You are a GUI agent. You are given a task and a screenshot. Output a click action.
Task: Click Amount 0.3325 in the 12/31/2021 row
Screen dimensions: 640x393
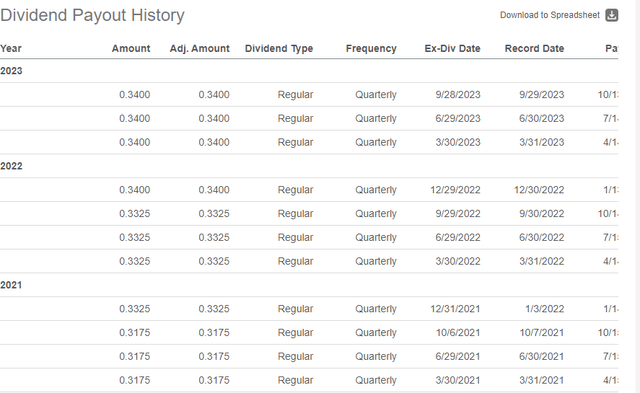(135, 309)
